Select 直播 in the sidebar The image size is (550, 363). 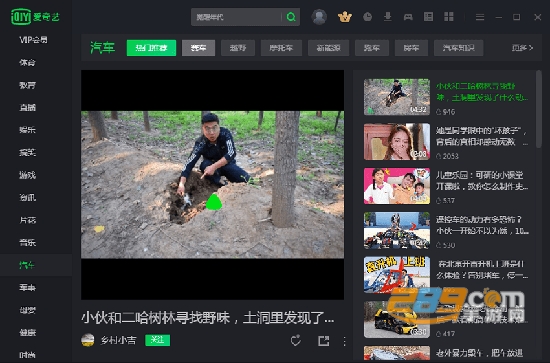[x=27, y=107]
